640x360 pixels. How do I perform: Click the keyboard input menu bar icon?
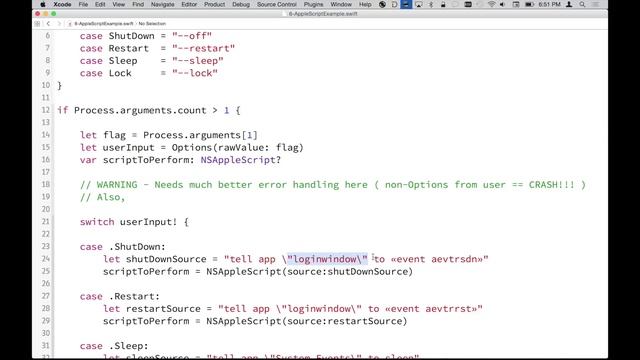[x=468, y=4]
